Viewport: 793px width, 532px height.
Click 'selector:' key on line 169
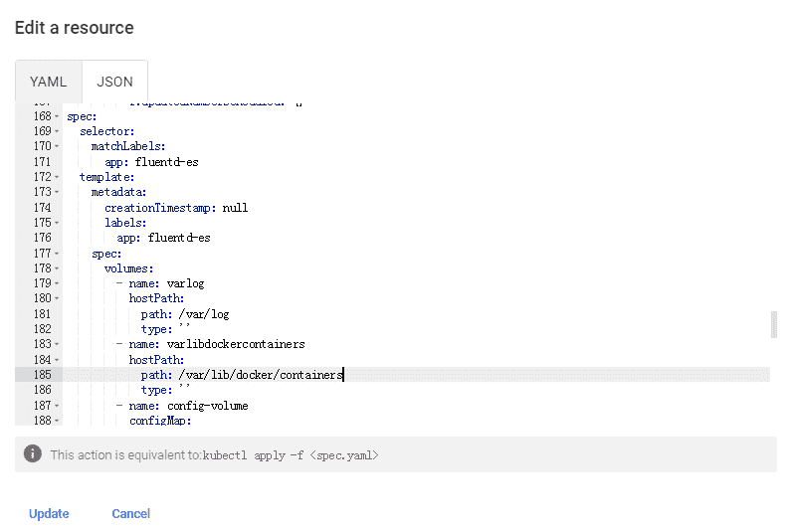coord(107,131)
